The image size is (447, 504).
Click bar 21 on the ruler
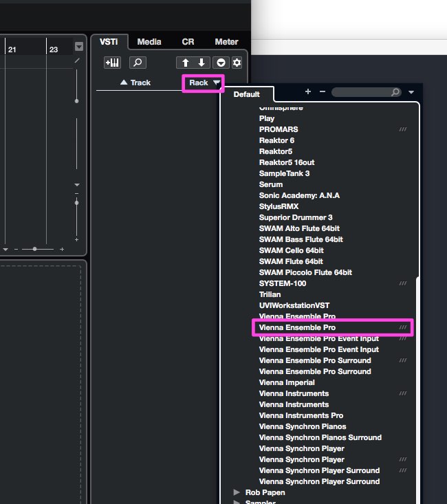(12, 50)
